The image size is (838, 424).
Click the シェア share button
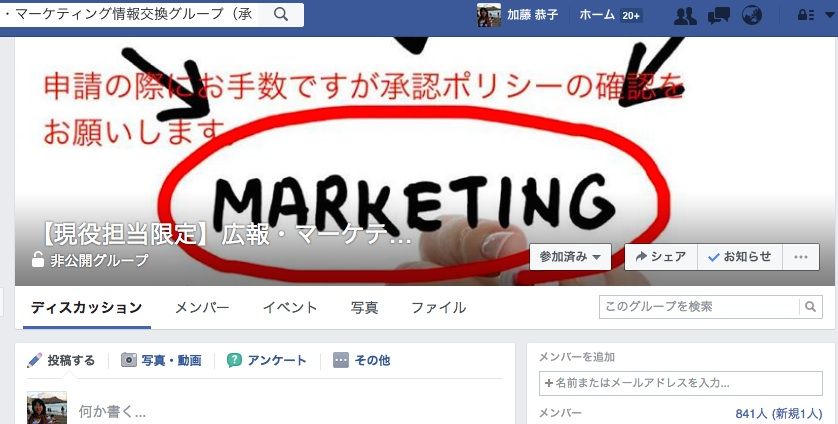coord(661,257)
